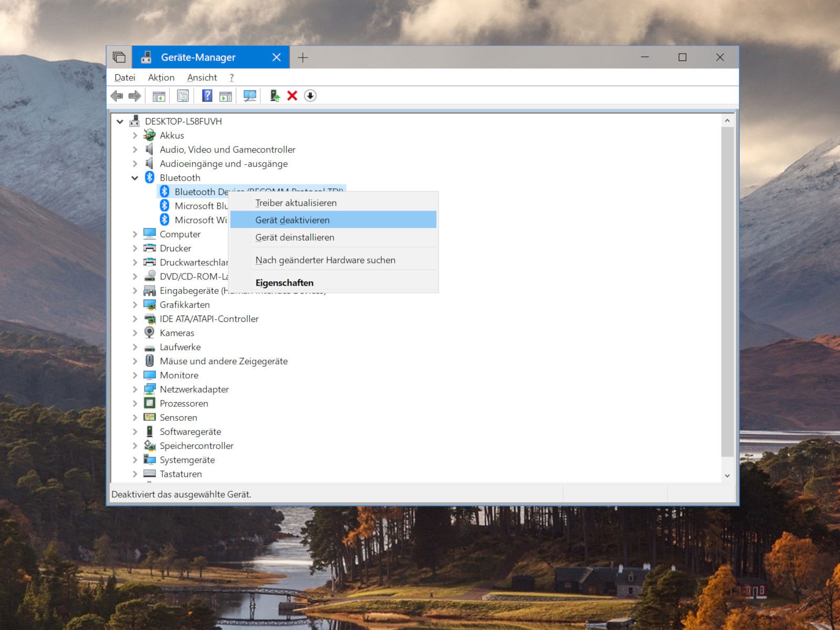This screenshot has width=840, height=630.
Task: Click the Tastaturen keyboard icon
Action: (x=150, y=474)
